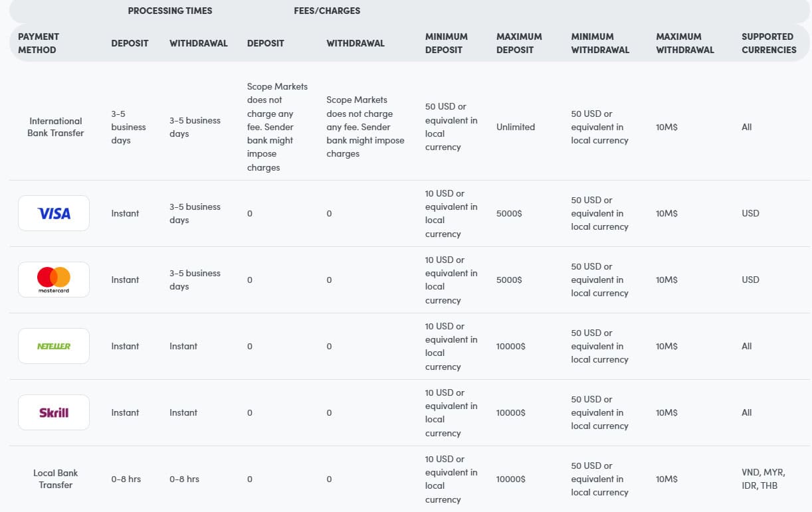The image size is (812, 512).
Task: Click the Mastercard logo
Action: point(54,280)
